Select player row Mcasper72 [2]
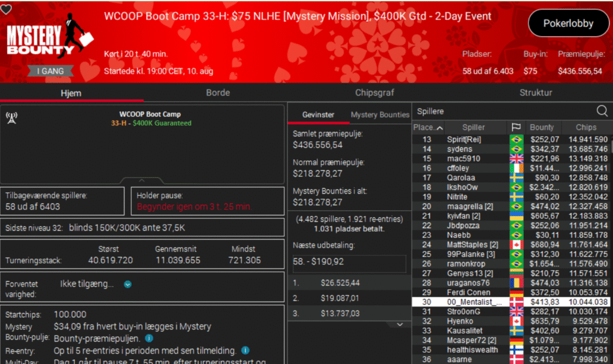The height and width of the screenshot is (364, 613). [512, 340]
